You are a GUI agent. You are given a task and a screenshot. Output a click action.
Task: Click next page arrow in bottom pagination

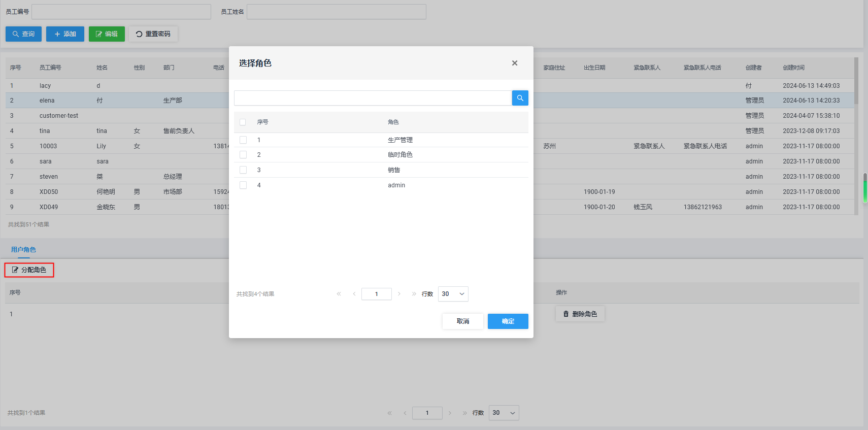click(x=450, y=413)
